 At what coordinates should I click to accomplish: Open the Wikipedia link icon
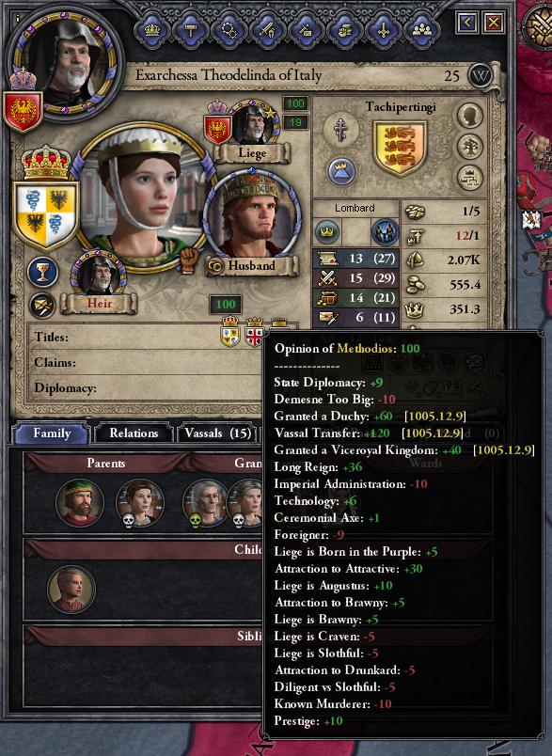point(481,75)
